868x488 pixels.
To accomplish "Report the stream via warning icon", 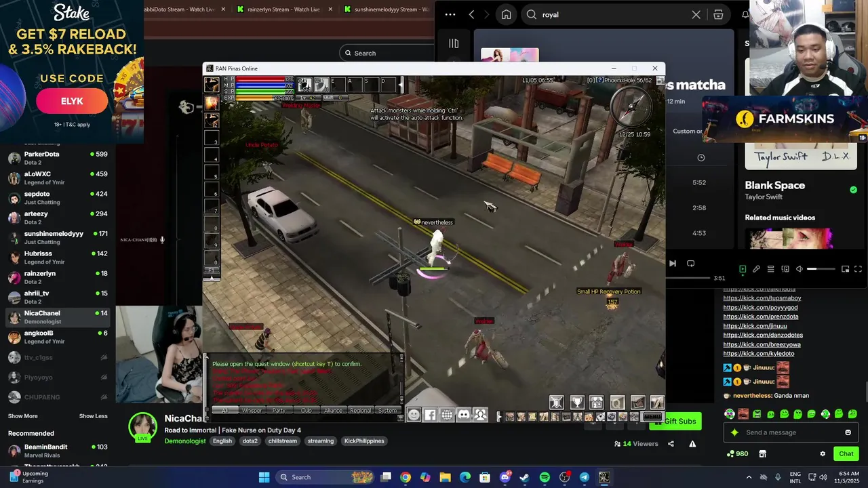I will (x=692, y=444).
